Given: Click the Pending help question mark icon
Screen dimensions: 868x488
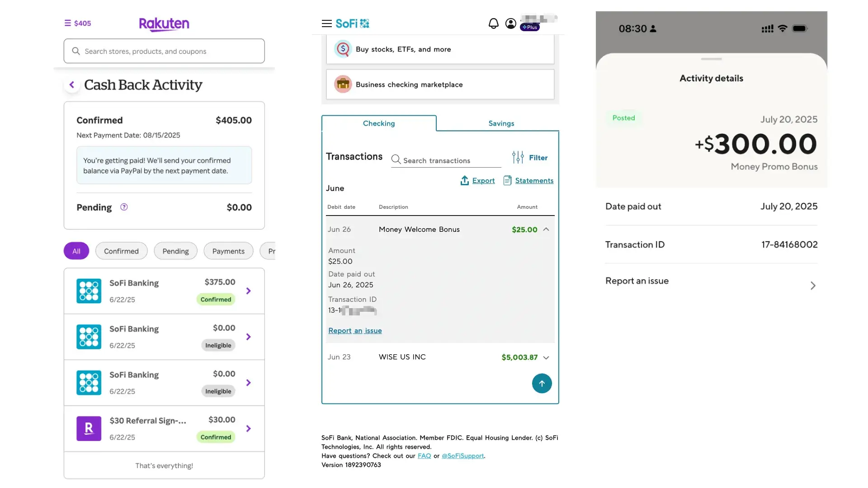Looking at the screenshot, I should tap(124, 207).
